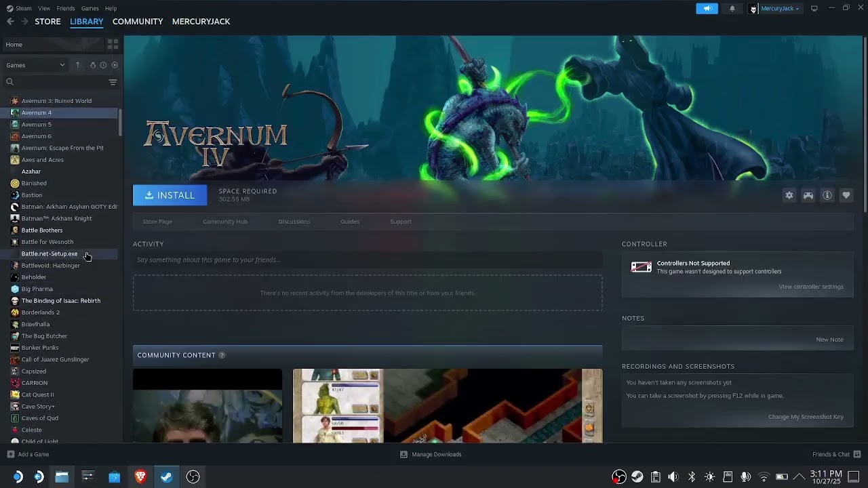868x488 pixels.
Task: Switch to grid collections view icon
Action: 113,45
